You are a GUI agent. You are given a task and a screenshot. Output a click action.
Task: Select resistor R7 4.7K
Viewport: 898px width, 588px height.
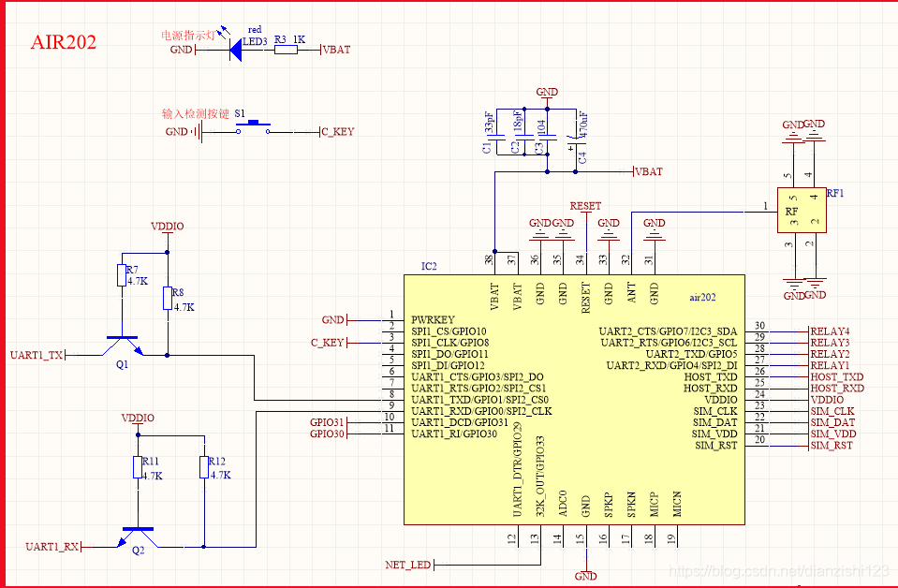tap(122, 275)
